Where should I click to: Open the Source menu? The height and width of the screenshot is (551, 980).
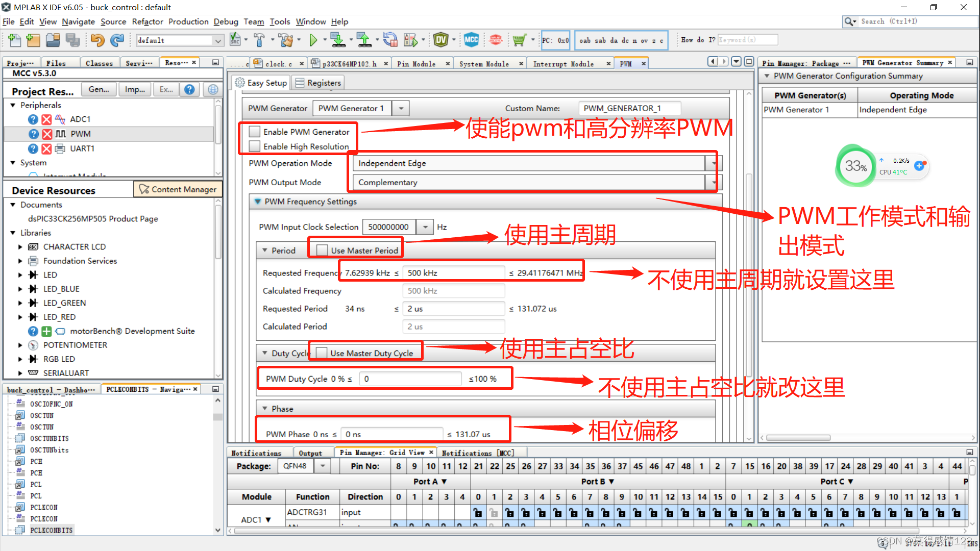tap(113, 21)
